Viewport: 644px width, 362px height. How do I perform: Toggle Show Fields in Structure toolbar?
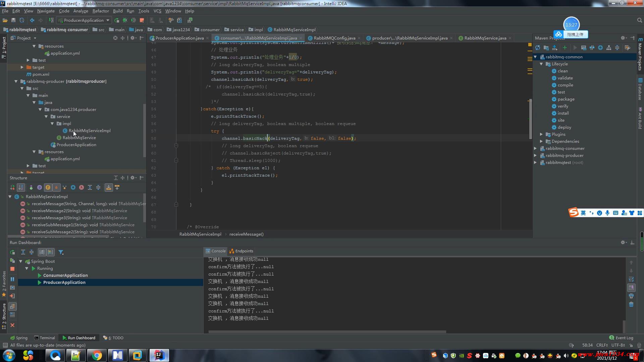[48, 187]
